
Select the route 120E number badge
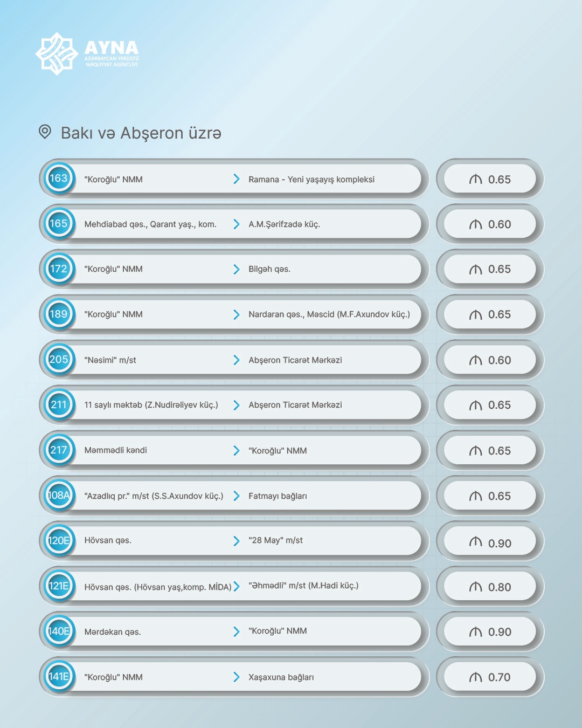(59, 541)
